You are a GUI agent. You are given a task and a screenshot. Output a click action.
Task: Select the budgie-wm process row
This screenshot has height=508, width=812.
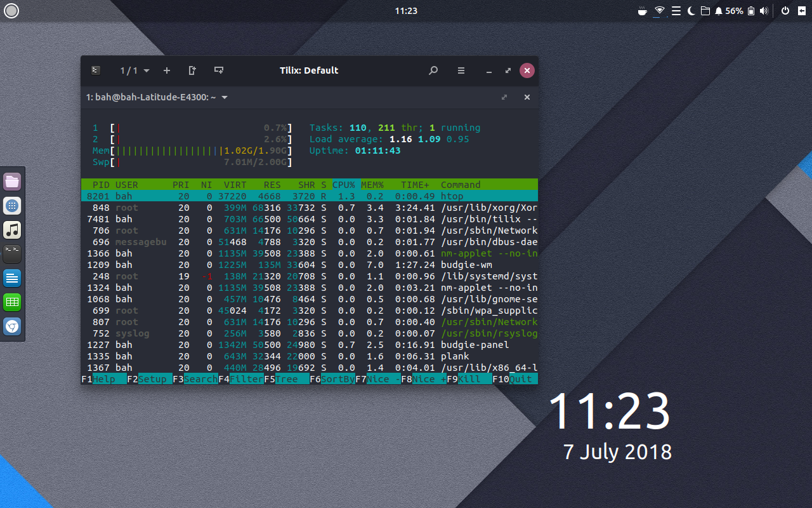pos(310,265)
